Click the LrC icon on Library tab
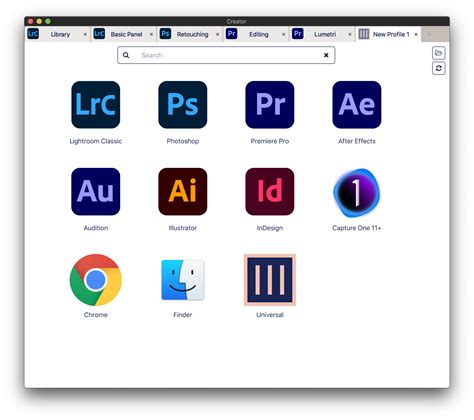 click(x=33, y=34)
